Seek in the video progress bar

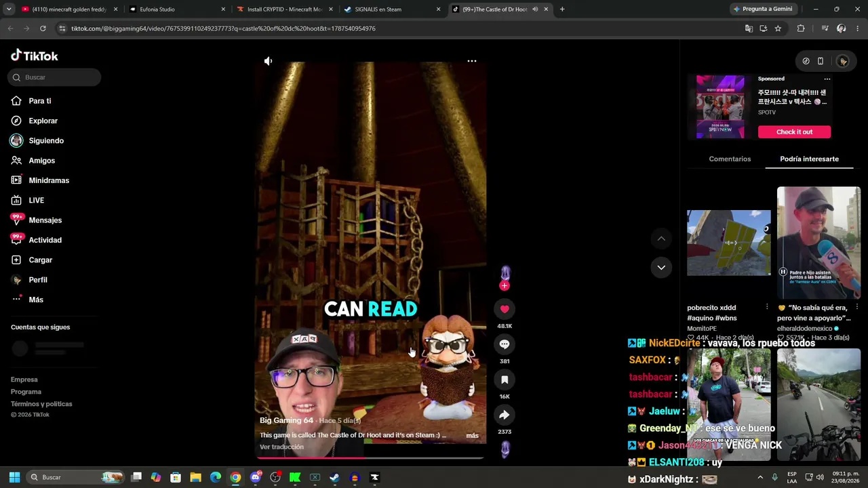click(370, 457)
